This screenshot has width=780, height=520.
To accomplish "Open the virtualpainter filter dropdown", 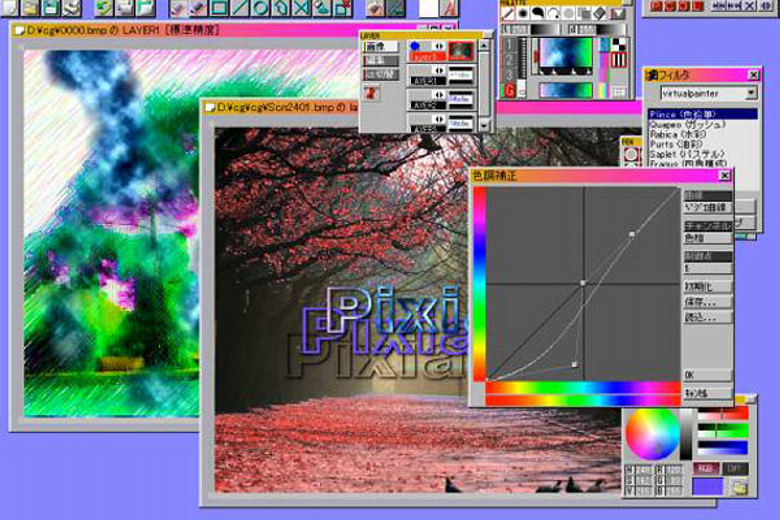I will [x=751, y=93].
